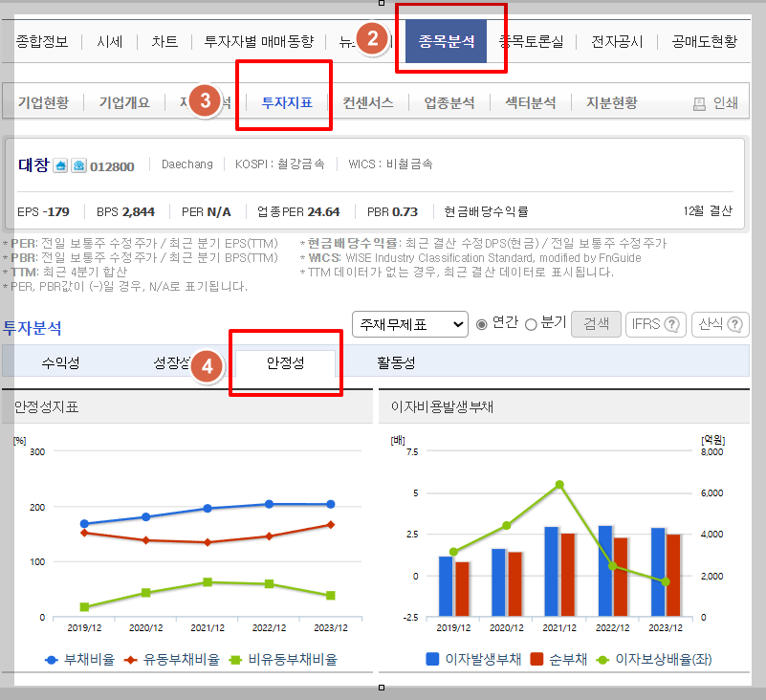The height and width of the screenshot is (700, 766).
Task: Toggle 유동부채비율 legend series
Action: click(x=171, y=660)
